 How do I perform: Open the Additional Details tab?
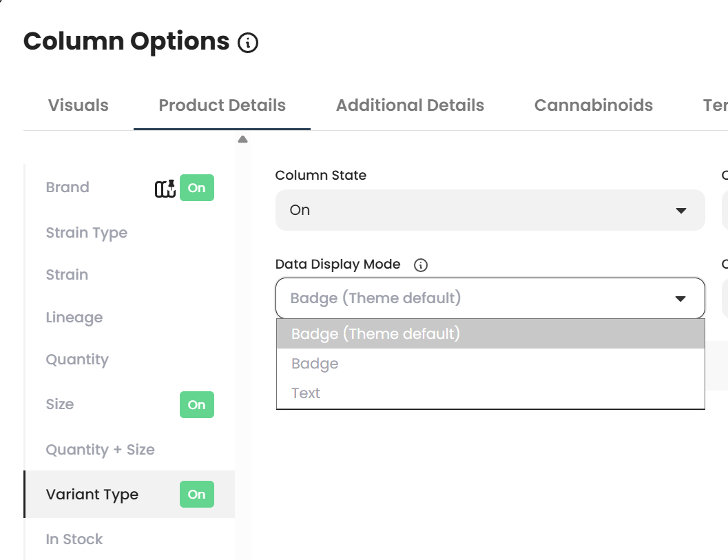point(410,105)
